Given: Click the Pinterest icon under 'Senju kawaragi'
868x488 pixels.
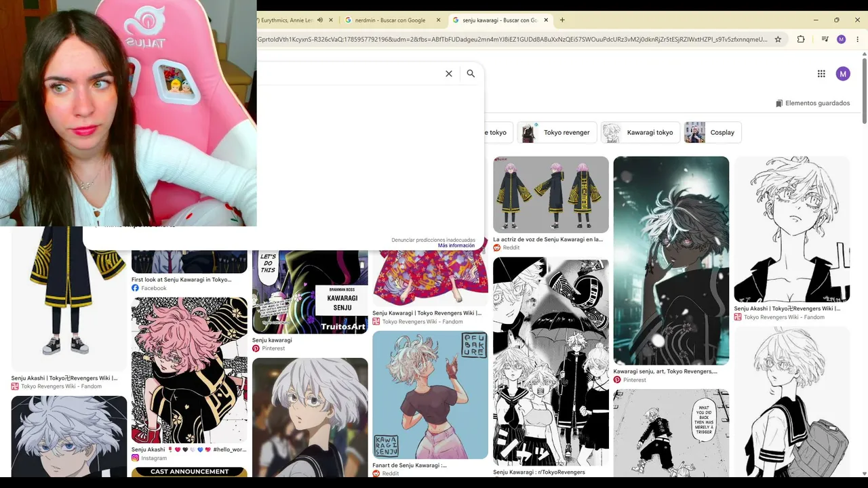Looking at the screenshot, I should coord(256,349).
